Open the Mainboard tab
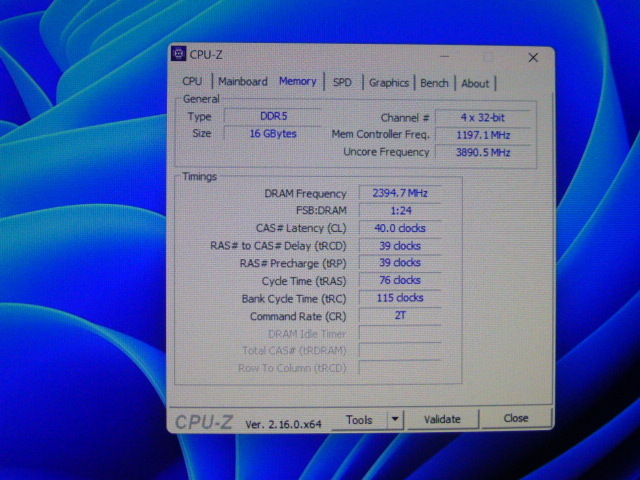The height and width of the screenshot is (480, 640). [x=242, y=82]
